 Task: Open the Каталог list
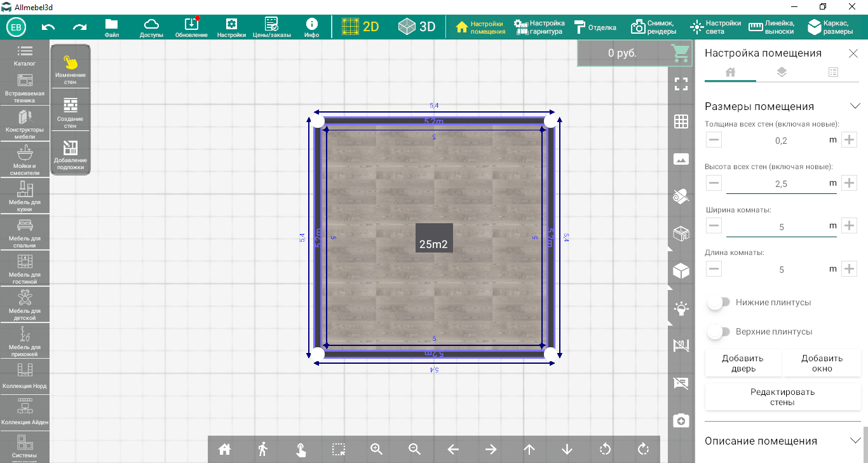(x=25, y=56)
